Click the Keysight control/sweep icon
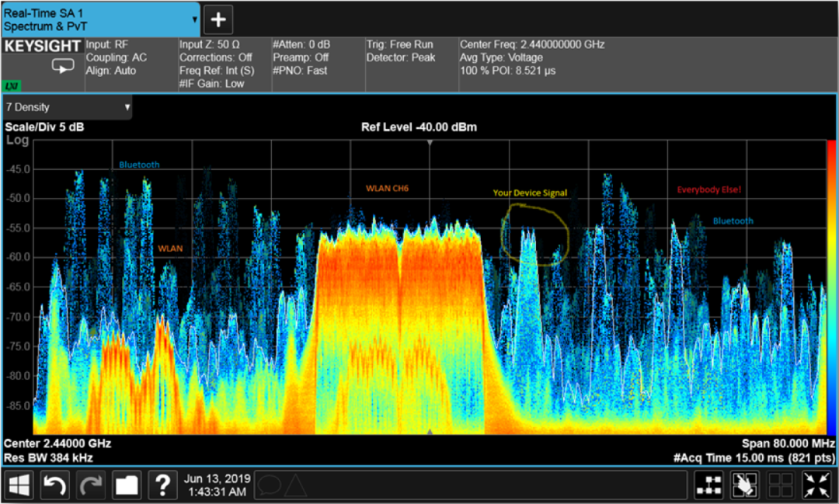The height and width of the screenshot is (504, 839). tap(62, 66)
